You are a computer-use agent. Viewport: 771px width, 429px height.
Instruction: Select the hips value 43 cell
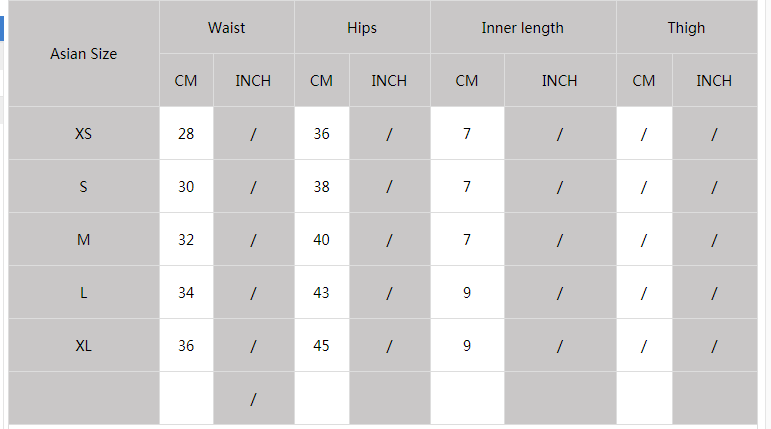[x=321, y=292]
